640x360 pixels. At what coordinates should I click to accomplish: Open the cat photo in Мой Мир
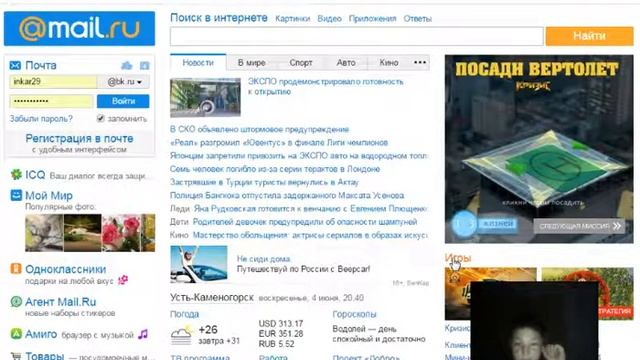coord(44,233)
